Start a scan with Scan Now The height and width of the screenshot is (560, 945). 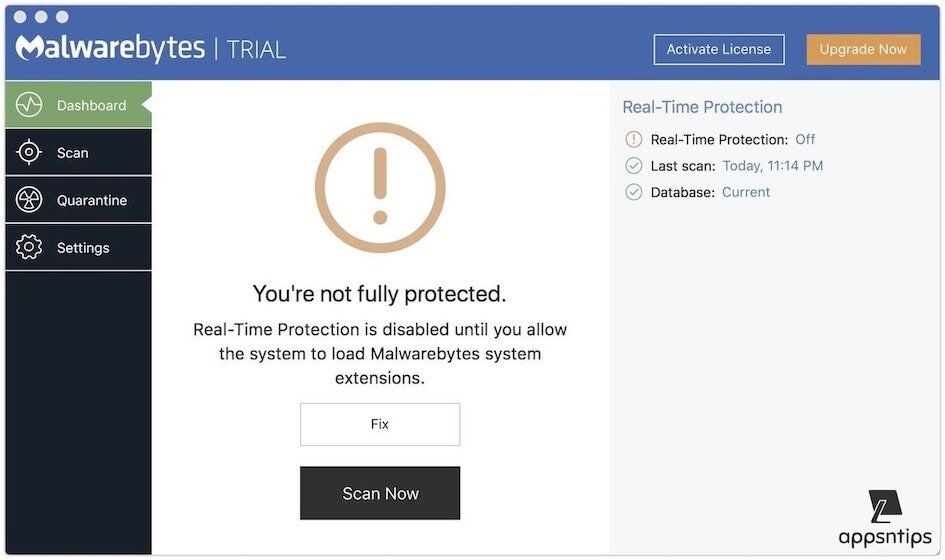pos(380,493)
